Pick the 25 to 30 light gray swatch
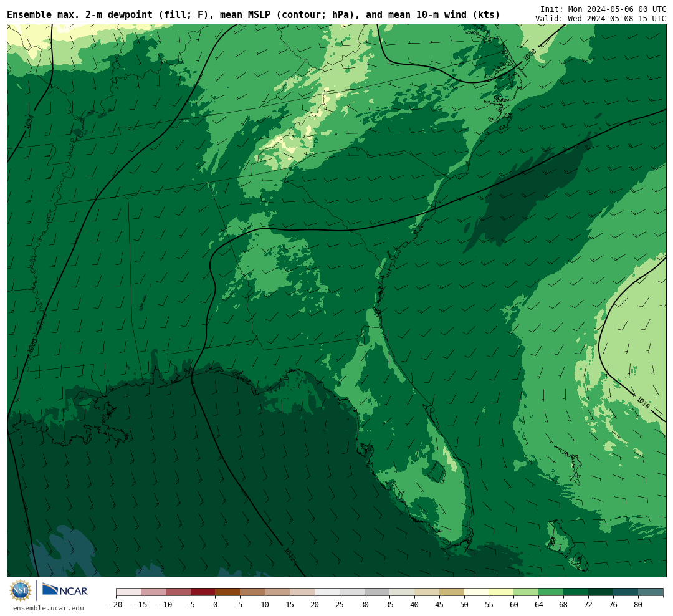The image size is (673, 616). tap(352, 592)
